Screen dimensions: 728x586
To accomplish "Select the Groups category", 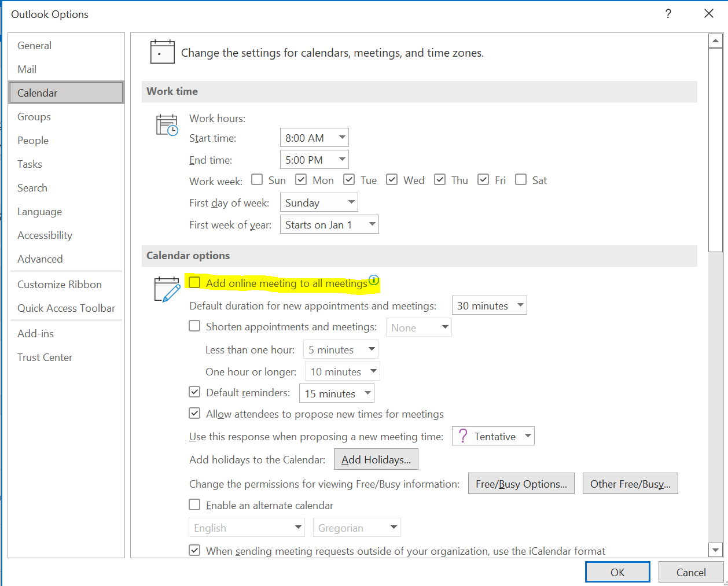I will 66,116.
